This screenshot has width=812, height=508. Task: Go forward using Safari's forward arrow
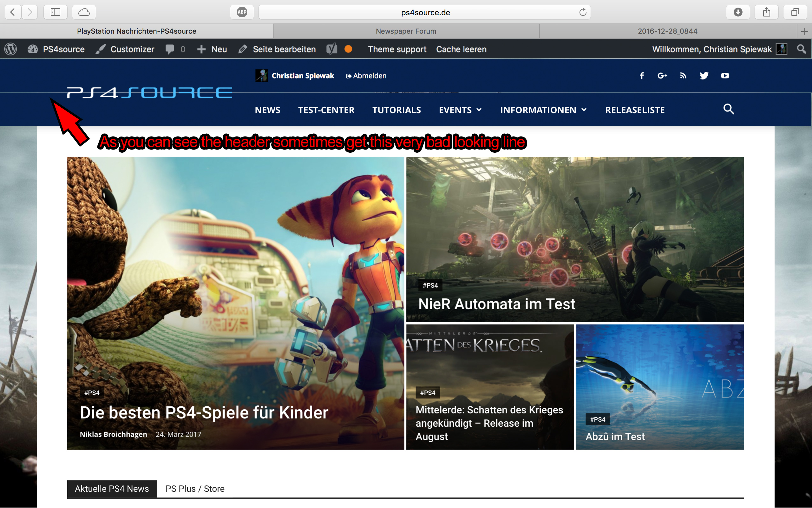[x=30, y=12]
